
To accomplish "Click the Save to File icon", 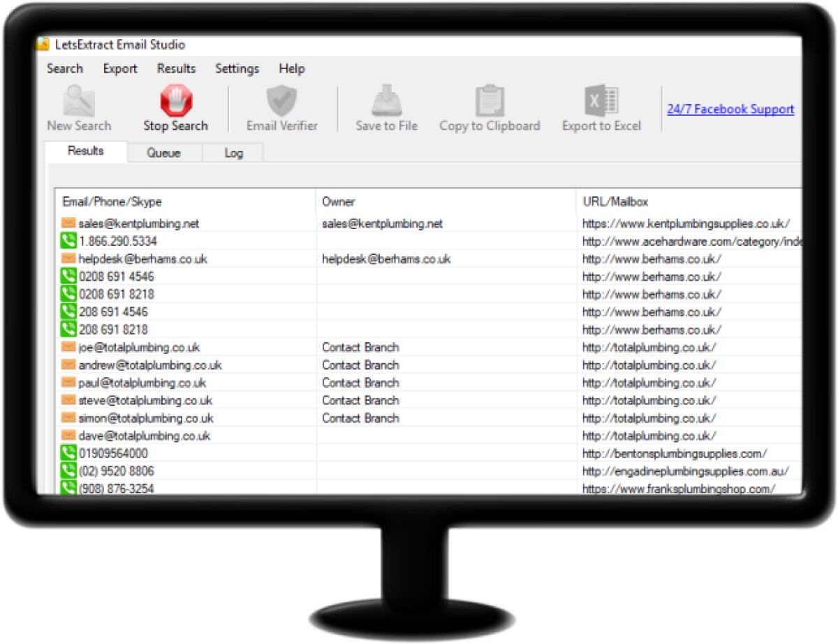I will pyautogui.click(x=387, y=103).
